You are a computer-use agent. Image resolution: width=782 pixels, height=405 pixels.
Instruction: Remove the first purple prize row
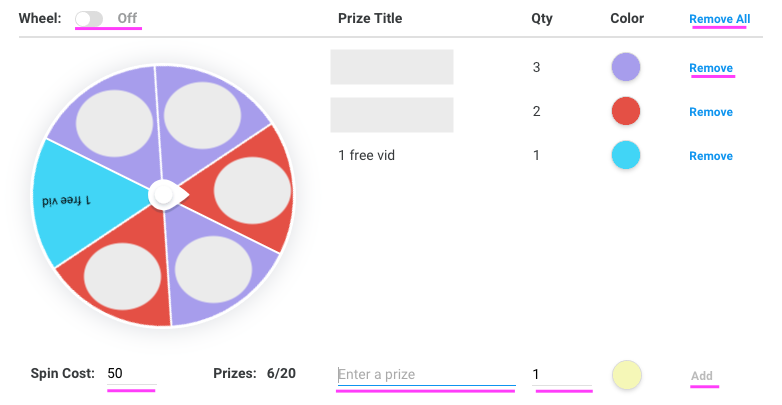(711, 68)
